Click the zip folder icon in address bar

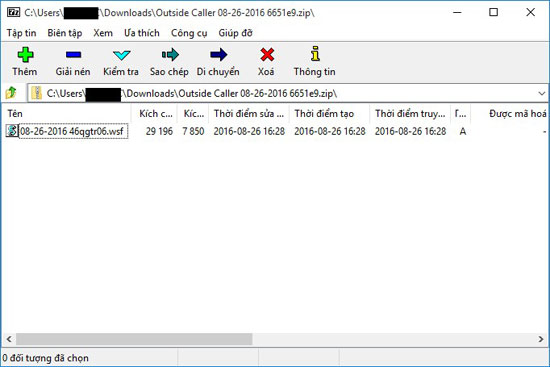(x=36, y=93)
